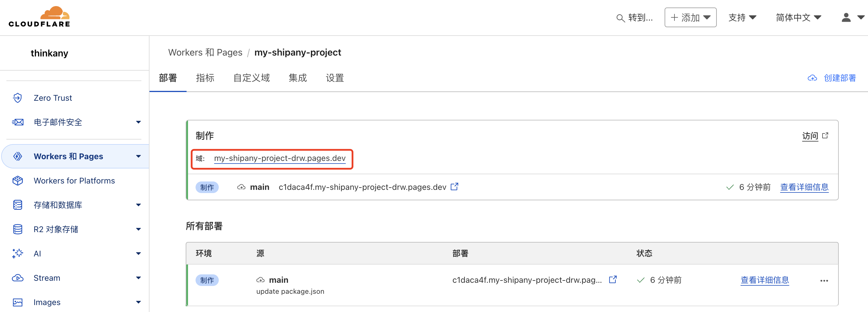Expand the 存储和数据库 sidebar section

[138, 205]
